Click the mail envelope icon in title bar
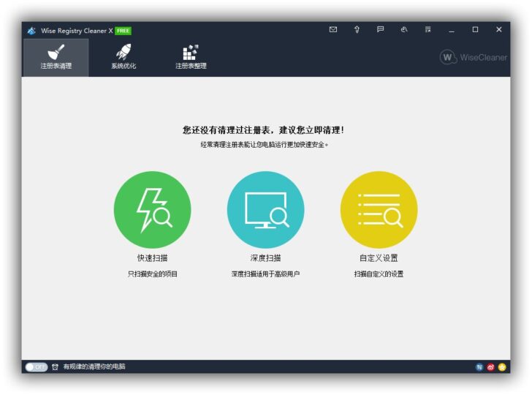The width and height of the screenshot is (532, 395). [333, 30]
